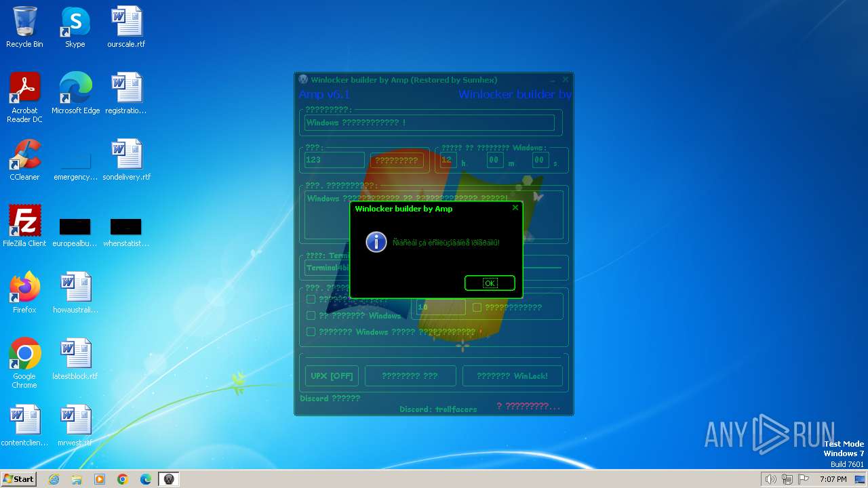The image size is (868, 488).
Task: Click the top title field starting with Windows
Action: click(x=429, y=123)
